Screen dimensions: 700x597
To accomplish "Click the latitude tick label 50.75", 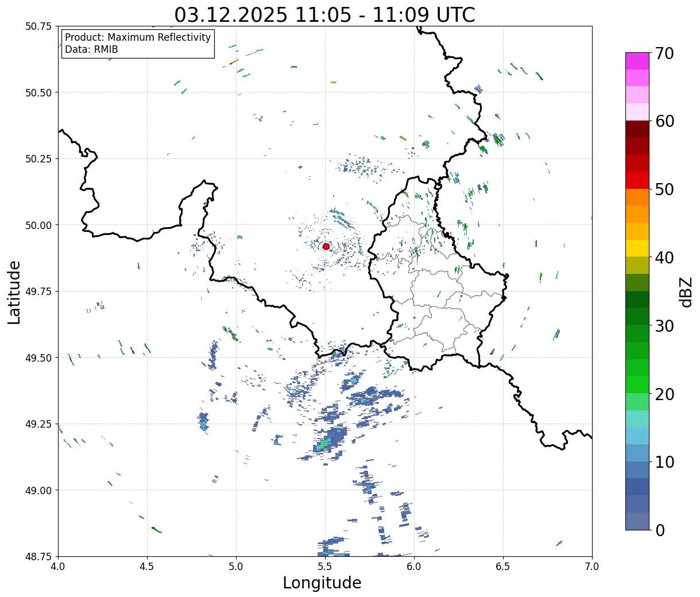I will (x=38, y=26).
